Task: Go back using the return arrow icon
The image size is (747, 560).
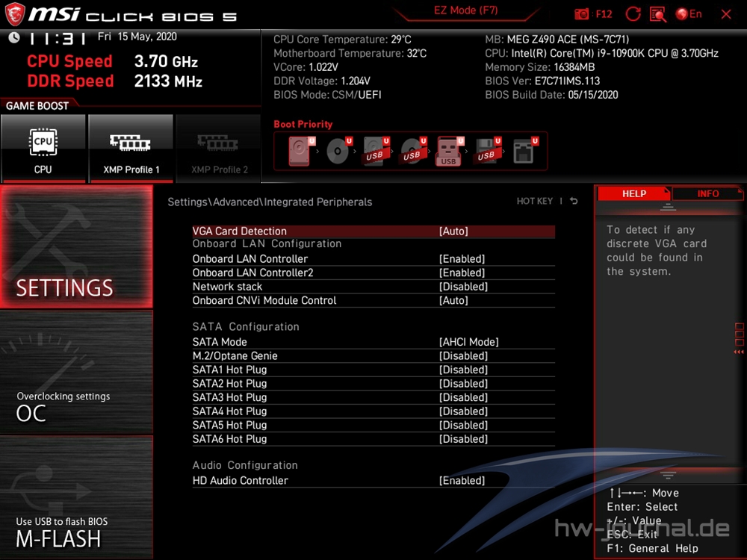Action: 574,201
